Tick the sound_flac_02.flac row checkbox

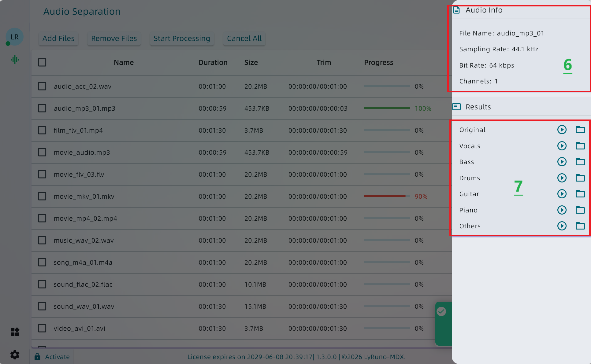click(42, 284)
